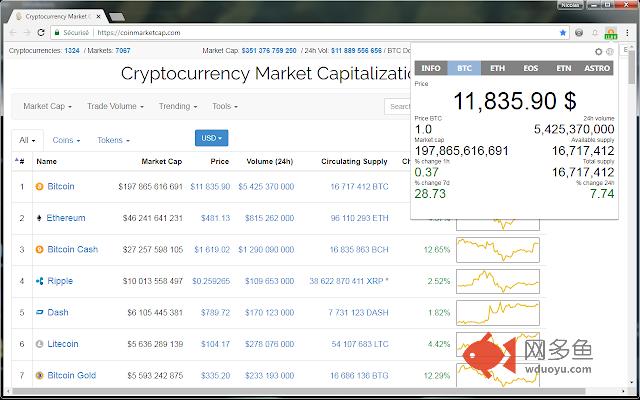Open the Ethereum link in the table
This screenshot has height=400, width=640.
tap(66, 218)
